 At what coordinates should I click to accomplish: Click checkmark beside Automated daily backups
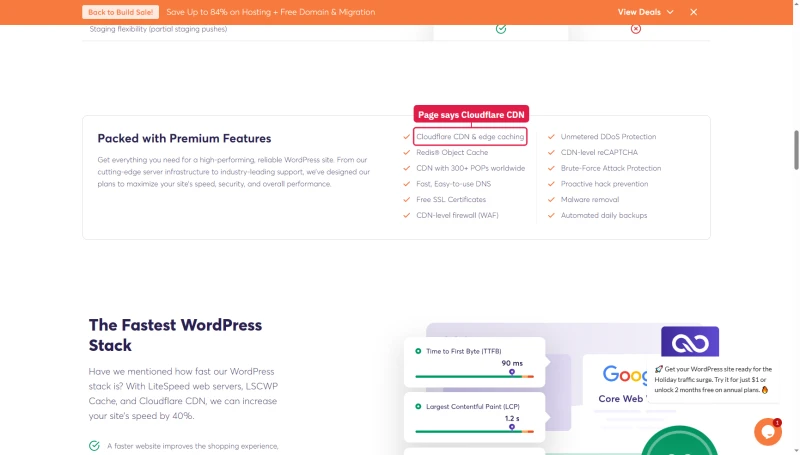[x=551, y=215]
